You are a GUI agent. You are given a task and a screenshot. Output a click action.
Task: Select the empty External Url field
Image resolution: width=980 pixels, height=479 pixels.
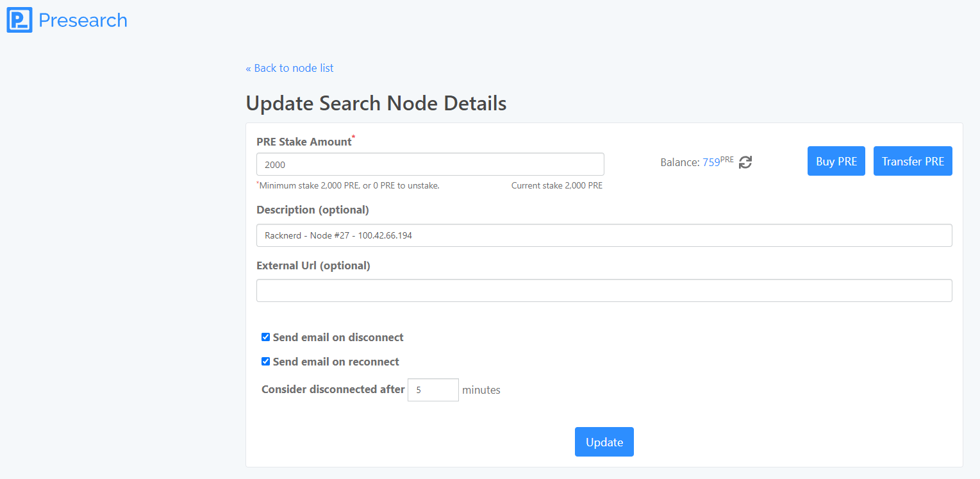coord(604,290)
